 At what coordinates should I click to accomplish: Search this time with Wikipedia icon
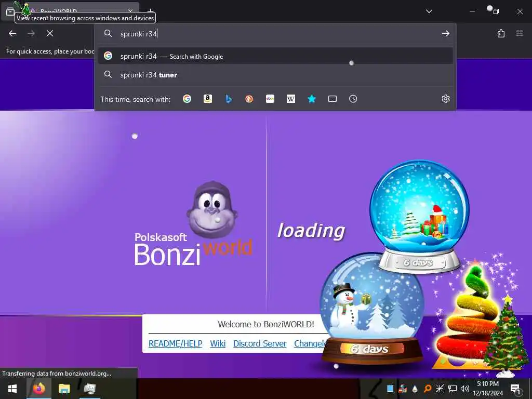pos(291,99)
